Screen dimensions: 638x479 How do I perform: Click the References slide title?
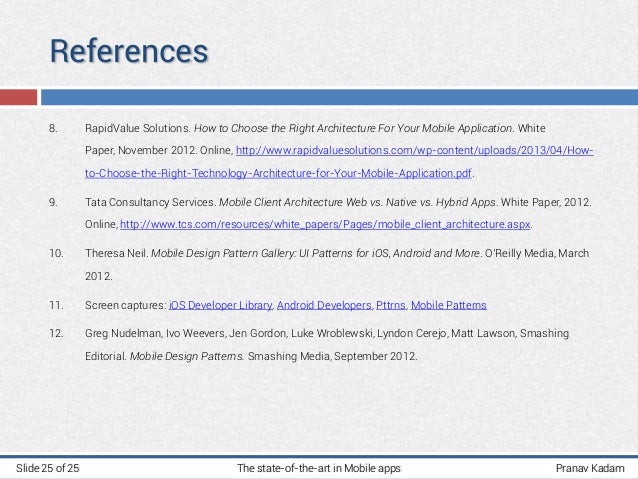pos(129,51)
